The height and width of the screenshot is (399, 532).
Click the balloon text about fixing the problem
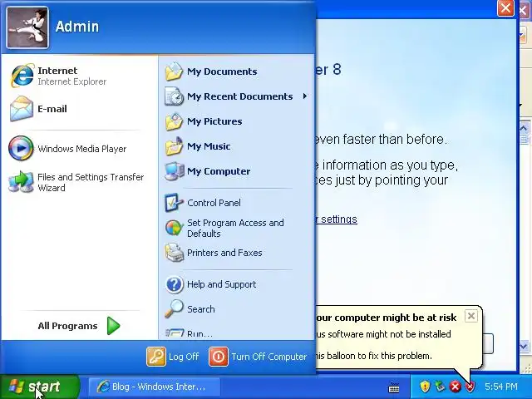[x=373, y=356]
